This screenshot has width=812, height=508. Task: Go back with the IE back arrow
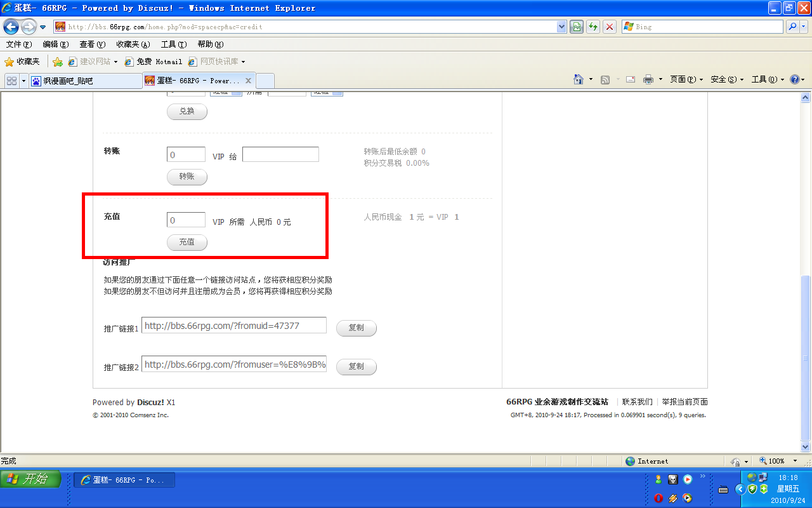coord(11,27)
